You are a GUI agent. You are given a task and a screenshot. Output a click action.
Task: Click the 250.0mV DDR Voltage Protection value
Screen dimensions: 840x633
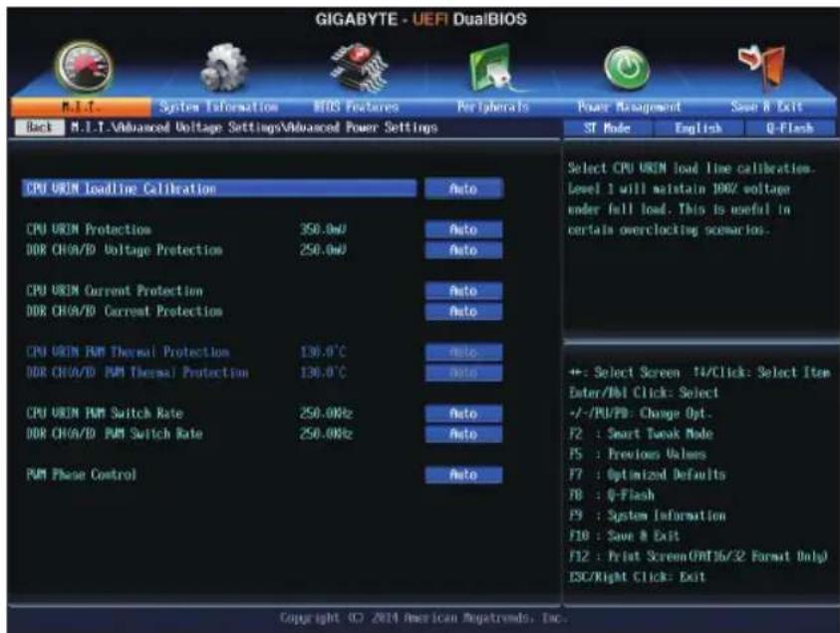point(323,250)
